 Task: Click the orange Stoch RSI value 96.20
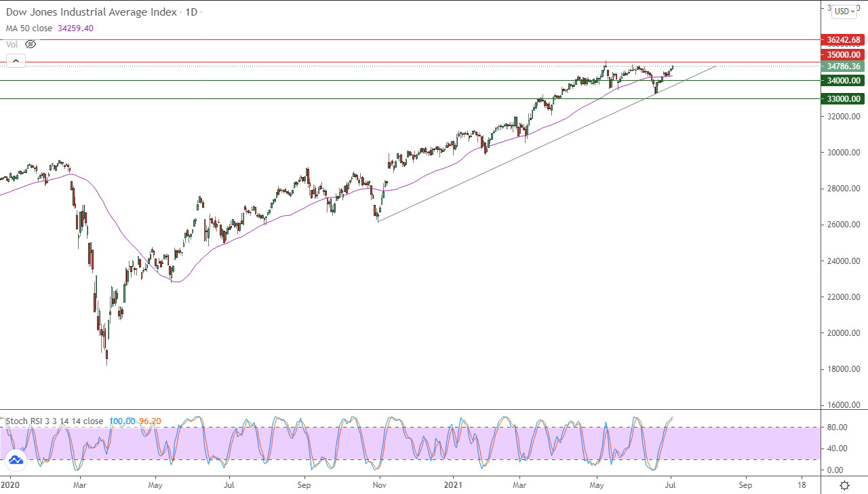coord(150,421)
